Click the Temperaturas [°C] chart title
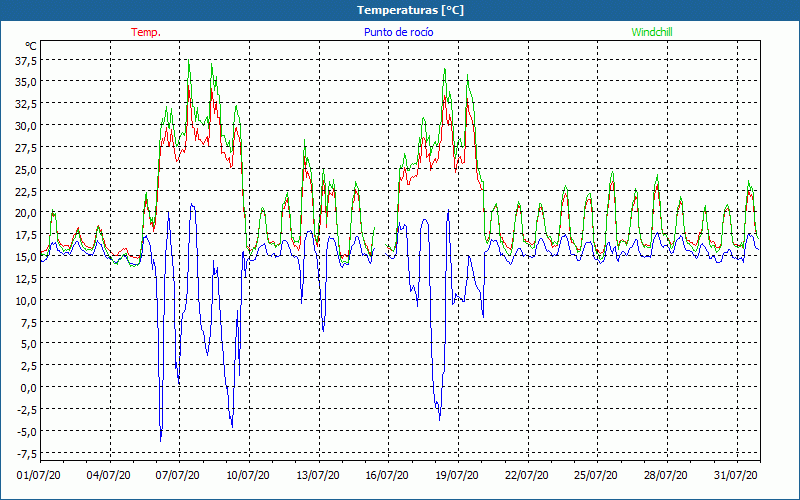Image resolution: width=800 pixels, height=500 pixels. 410,10
